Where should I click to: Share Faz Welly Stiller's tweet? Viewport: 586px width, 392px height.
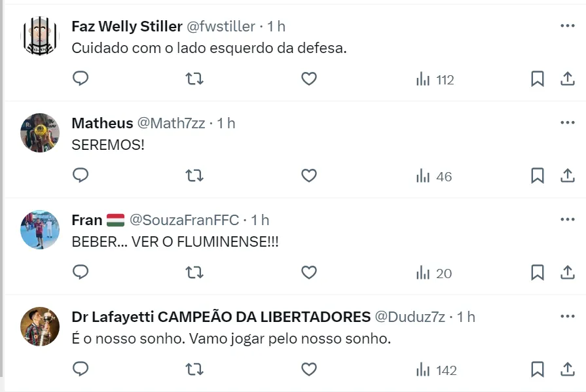pos(567,79)
